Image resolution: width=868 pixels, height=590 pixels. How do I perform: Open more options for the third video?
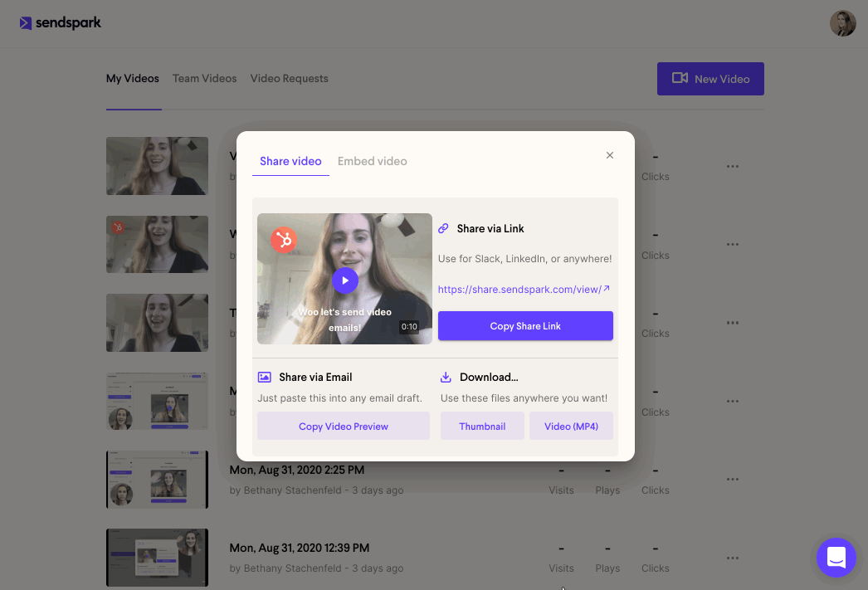[733, 323]
